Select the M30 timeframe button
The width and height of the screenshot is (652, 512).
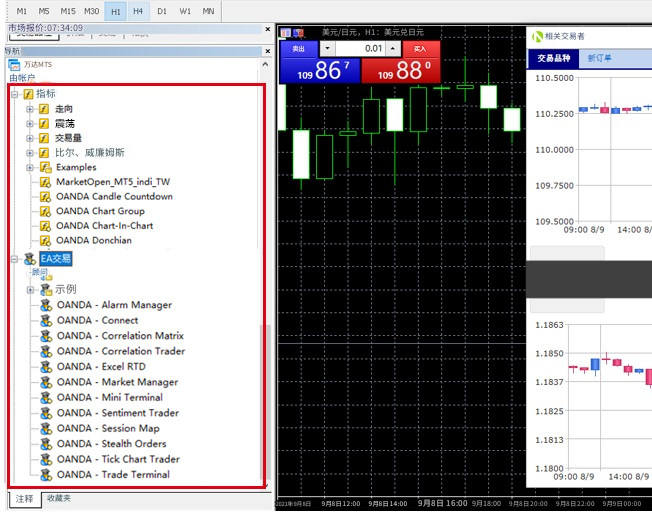pyautogui.click(x=91, y=11)
